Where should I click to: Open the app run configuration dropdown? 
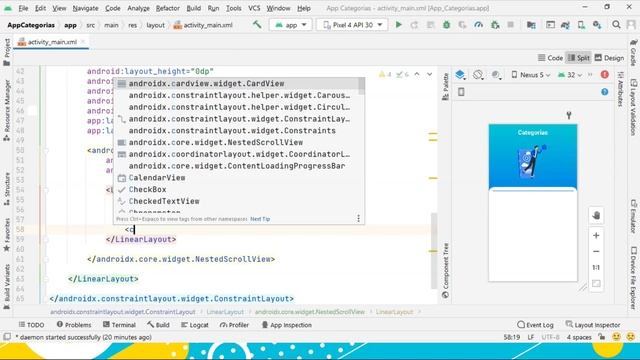click(x=291, y=25)
